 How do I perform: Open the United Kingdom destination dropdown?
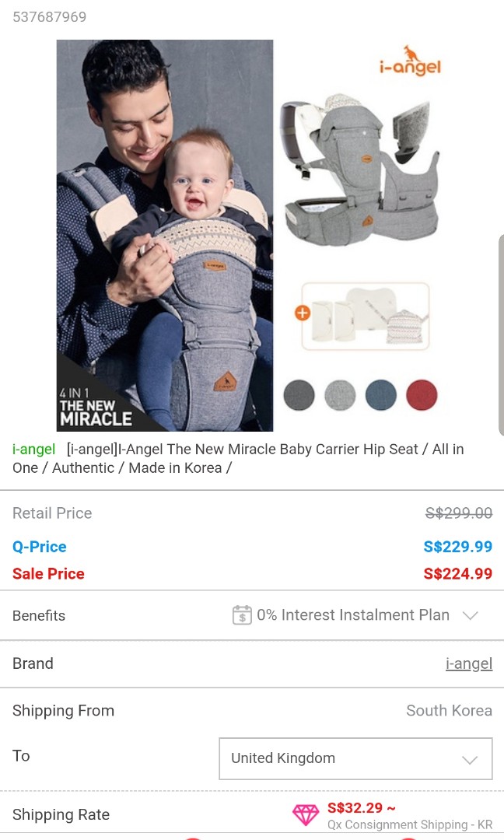click(x=355, y=758)
